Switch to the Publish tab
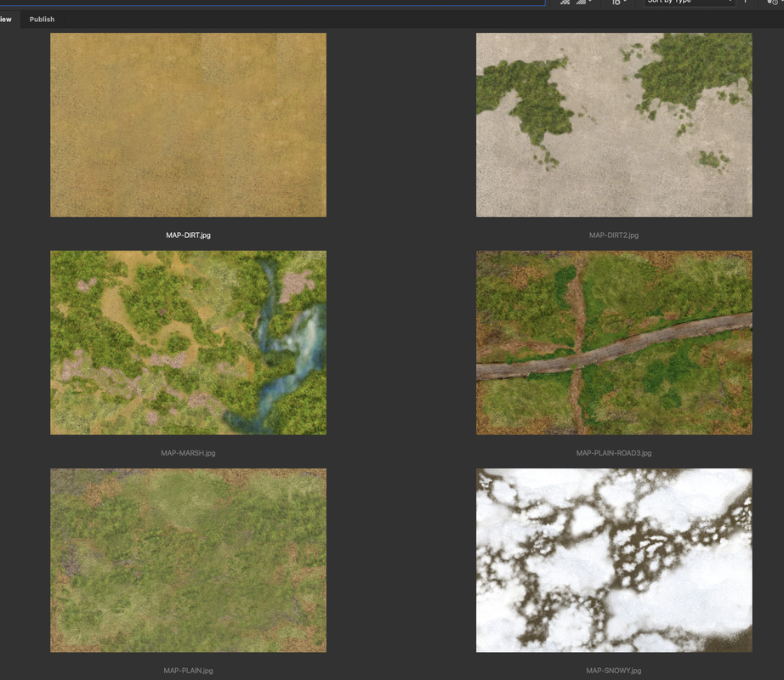Image resolution: width=784 pixels, height=680 pixels. pyautogui.click(x=42, y=20)
